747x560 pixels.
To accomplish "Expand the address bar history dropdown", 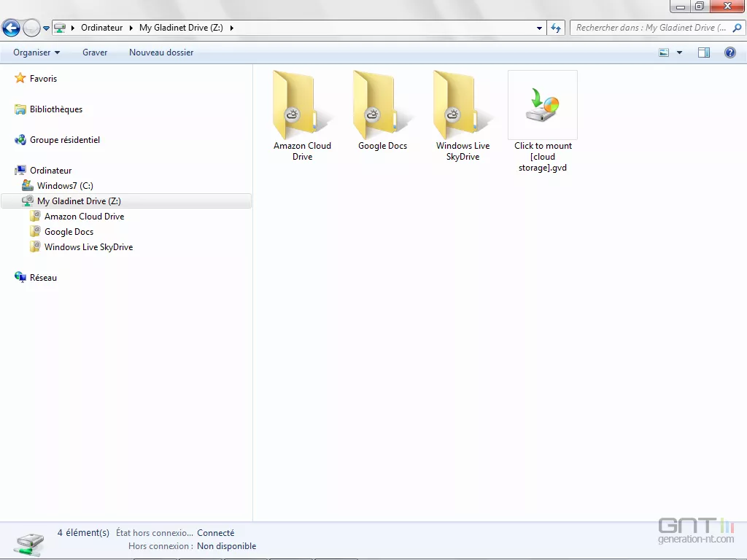I will (x=540, y=28).
